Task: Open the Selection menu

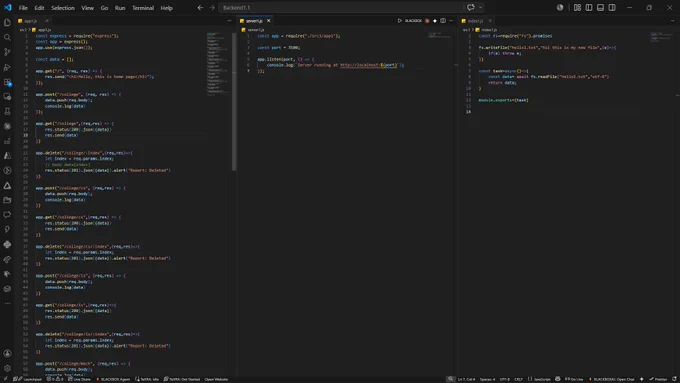Action: (63, 8)
